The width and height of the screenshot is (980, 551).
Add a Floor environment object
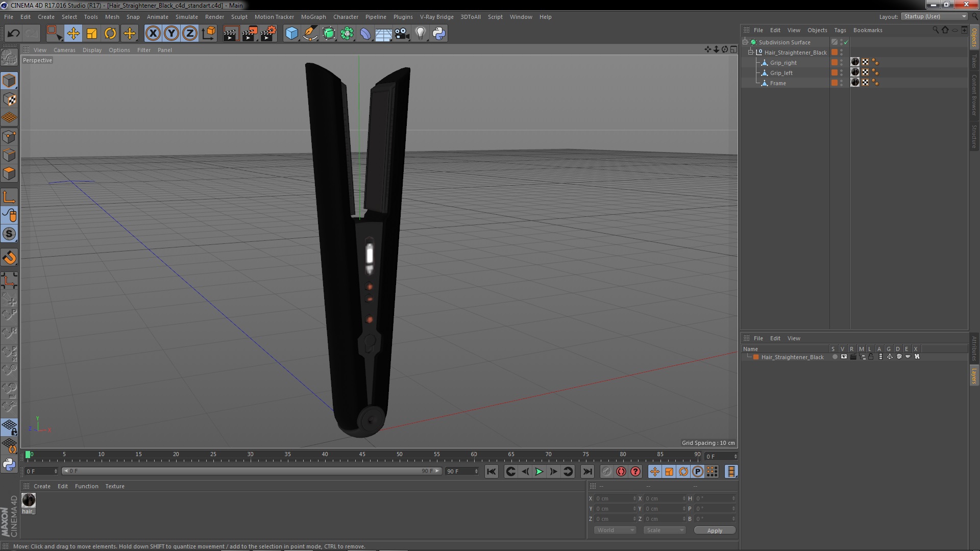384,34
